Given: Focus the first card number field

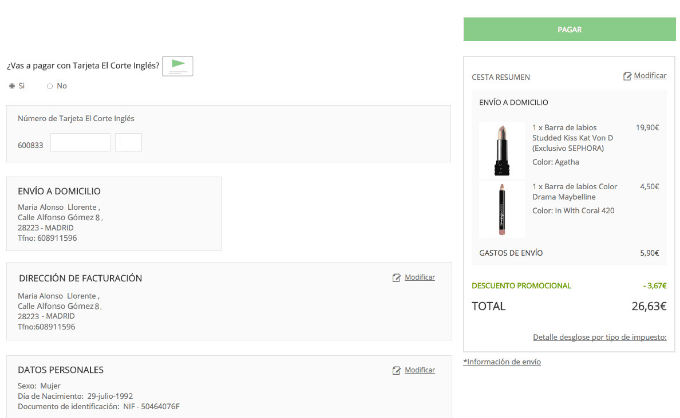Looking at the screenshot, I should [x=80, y=143].
